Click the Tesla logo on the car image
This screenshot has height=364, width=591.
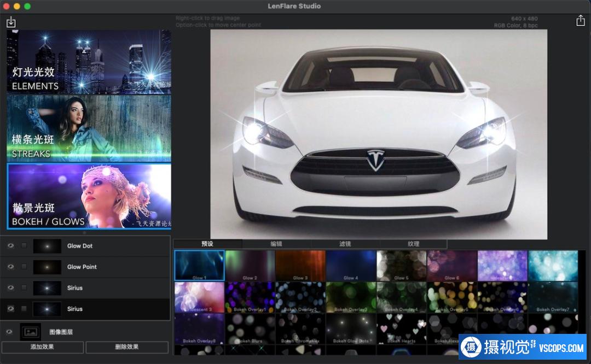click(x=375, y=160)
